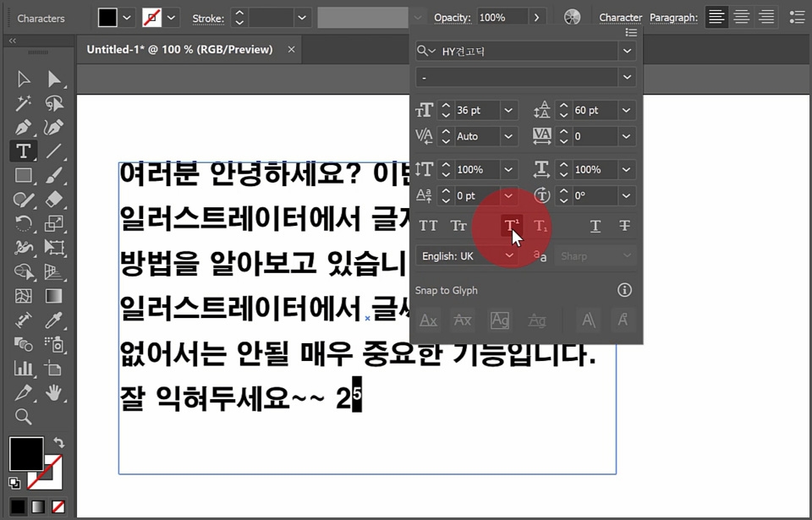Screen dimensions: 812x520
Task: Select the Direct Selection tool
Action: (x=54, y=79)
